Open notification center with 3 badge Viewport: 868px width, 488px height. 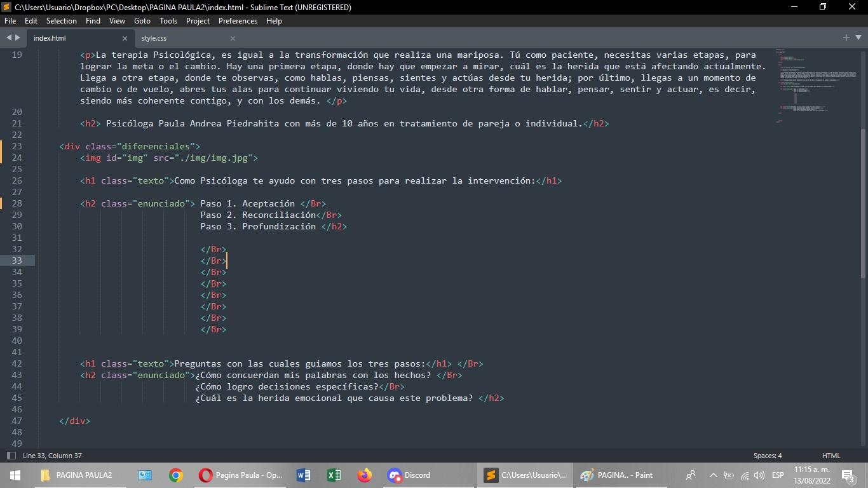coord(848,475)
